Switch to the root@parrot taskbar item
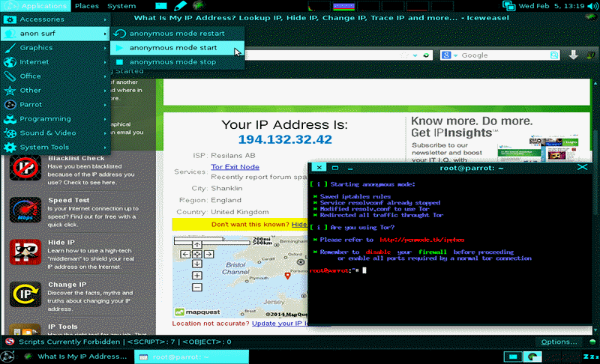The height and width of the screenshot is (364, 600). [x=191, y=357]
